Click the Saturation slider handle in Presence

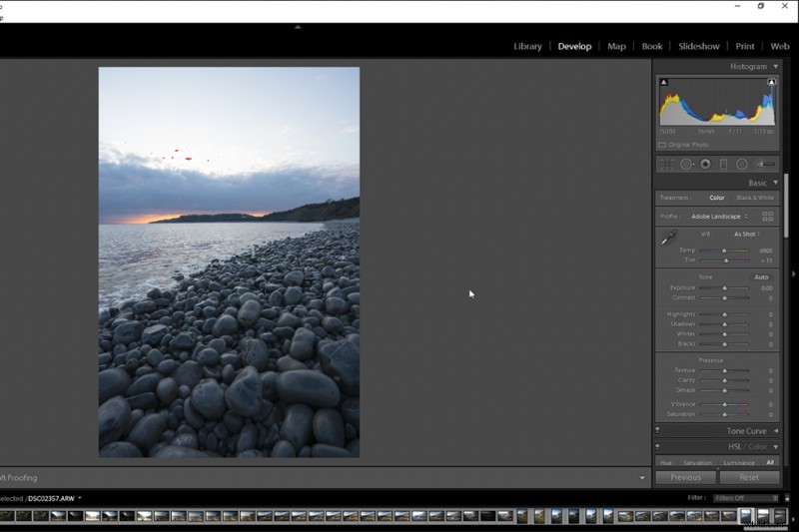tap(725, 414)
